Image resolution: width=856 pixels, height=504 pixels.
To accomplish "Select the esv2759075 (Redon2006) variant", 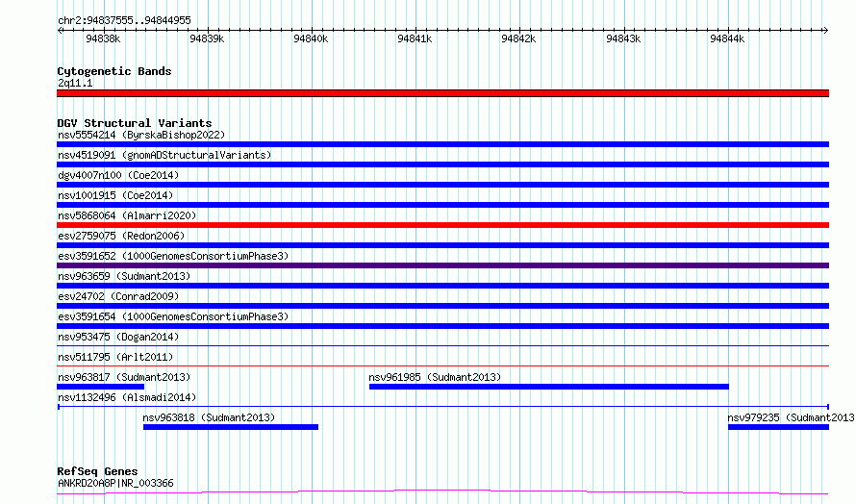I will (442, 245).
